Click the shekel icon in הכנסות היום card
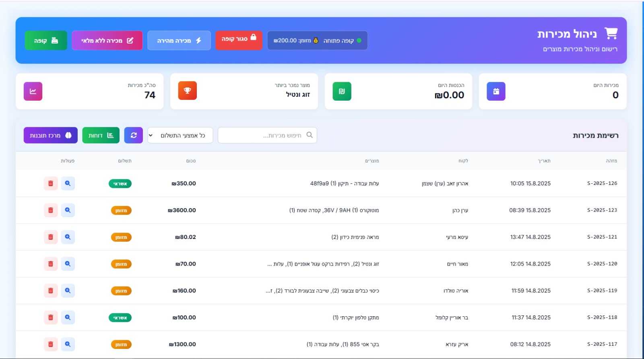Viewport: 644px width, 359px height. point(342,91)
